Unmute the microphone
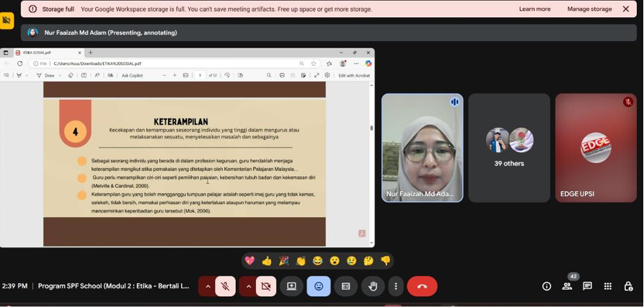644x308 pixels. [x=225, y=286]
